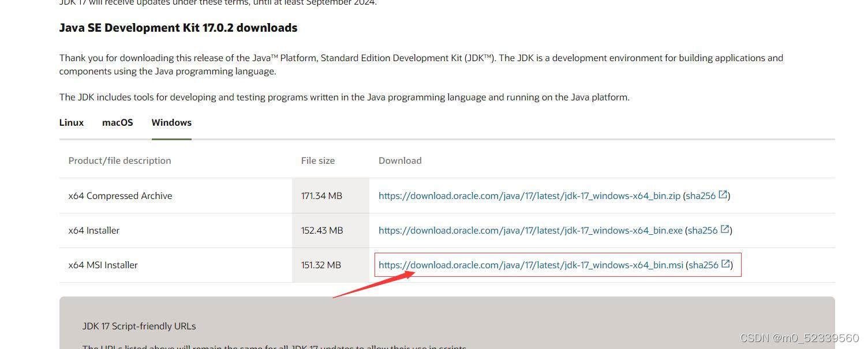Switch to the Linux tab
The height and width of the screenshot is (349, 868).
pyautogui.click(x=71, y=122)
